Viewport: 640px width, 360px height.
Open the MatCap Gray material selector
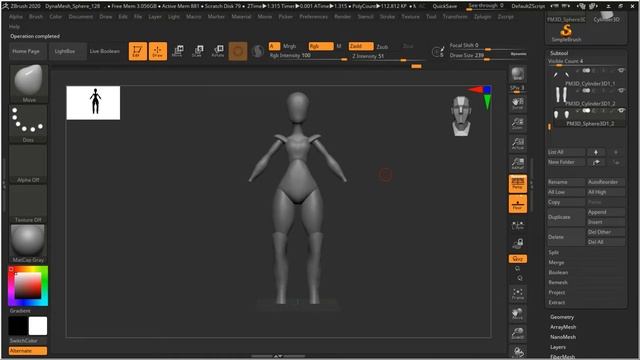[28, 243]
